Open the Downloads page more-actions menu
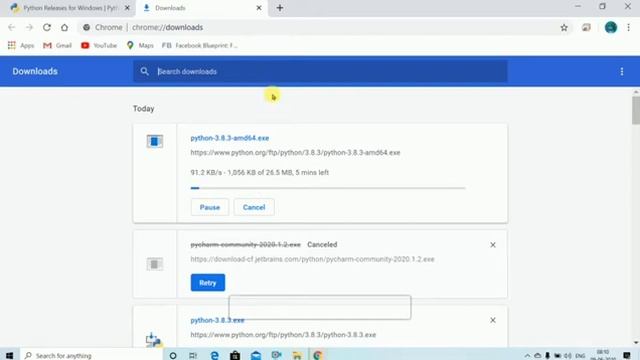Image resolution: width=640 pixels, height=360 pixels. tap(622, 71)
